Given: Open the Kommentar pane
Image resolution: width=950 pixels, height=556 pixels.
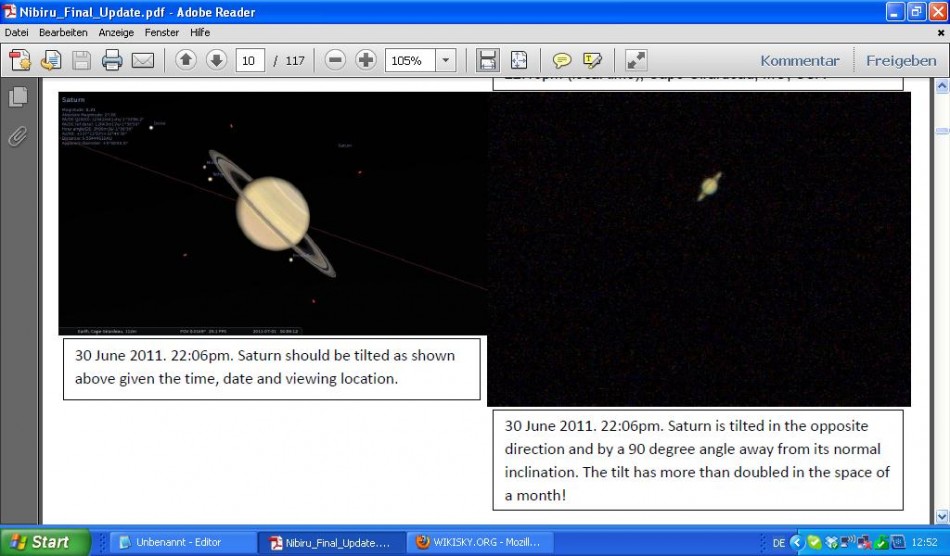Looking at the screenshot, I should [799, 60].
